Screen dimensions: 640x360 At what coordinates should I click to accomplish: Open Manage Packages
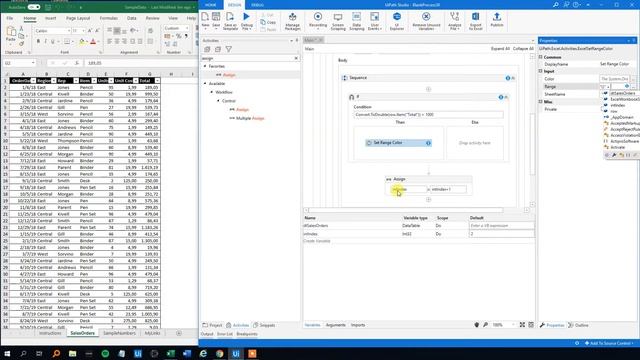coord(292,20)
